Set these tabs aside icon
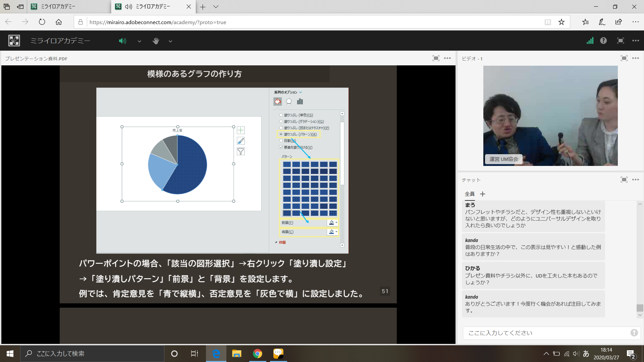Image resolution: width=644 pixels, height=362 pixels. pyautogui.click(x=20, y=7)
